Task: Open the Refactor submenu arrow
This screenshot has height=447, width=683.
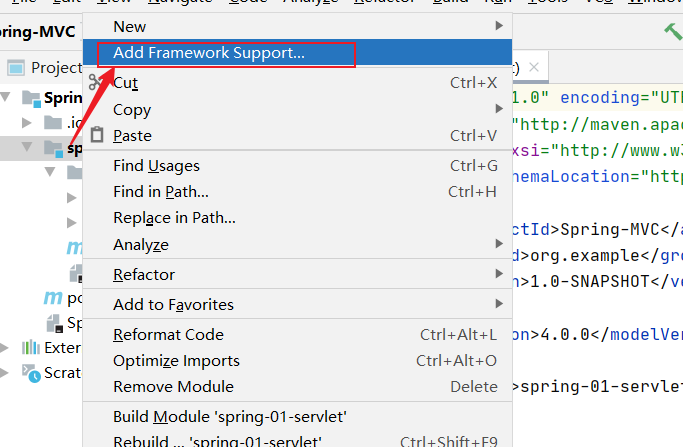Action: (499, 274)
